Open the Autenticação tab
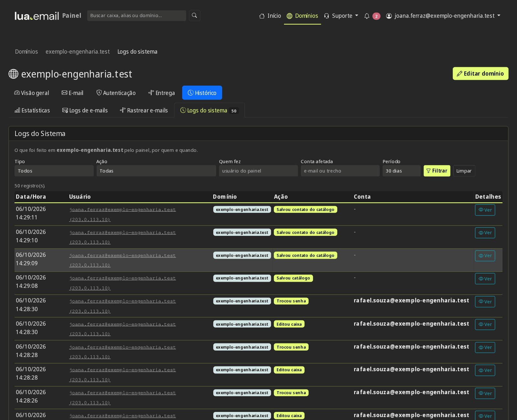 pyautogui.click(x=116, y=93)
